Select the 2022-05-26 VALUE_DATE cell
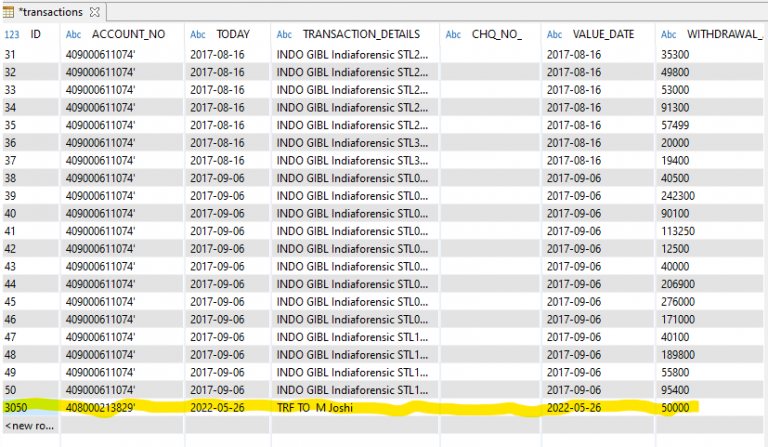The height and width of the screenshot is (447, 768). 598,408
